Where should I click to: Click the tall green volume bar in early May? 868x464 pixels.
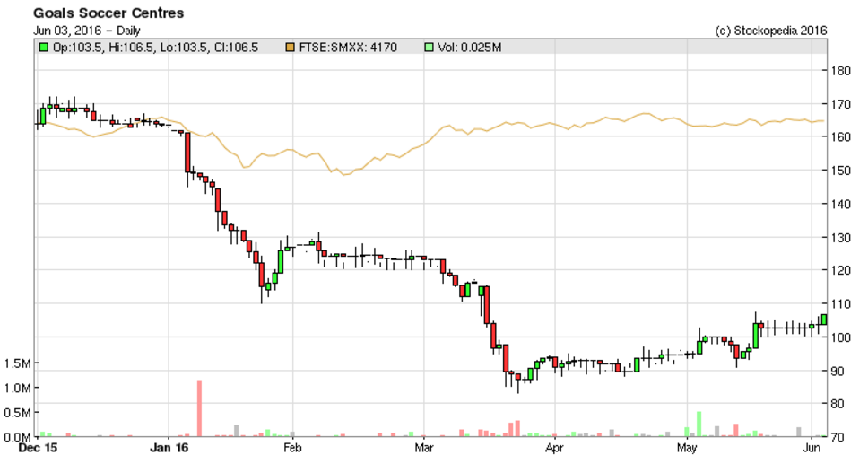point(699,425)
